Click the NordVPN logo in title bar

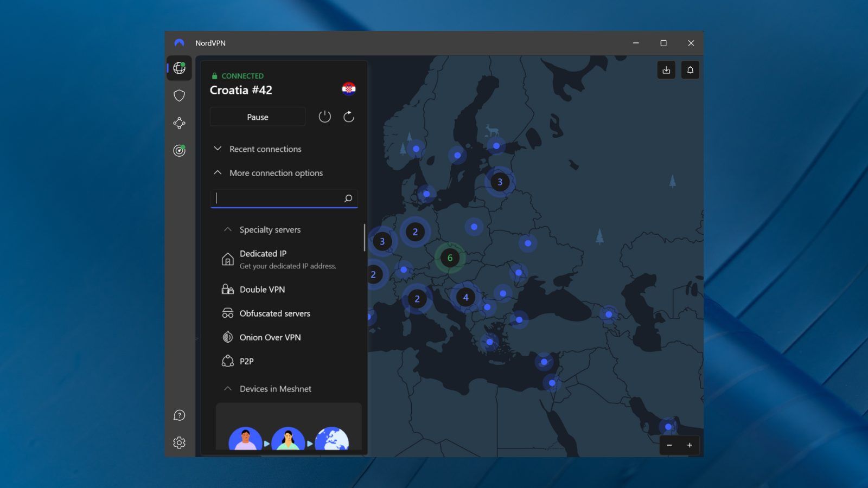(179, 43)
